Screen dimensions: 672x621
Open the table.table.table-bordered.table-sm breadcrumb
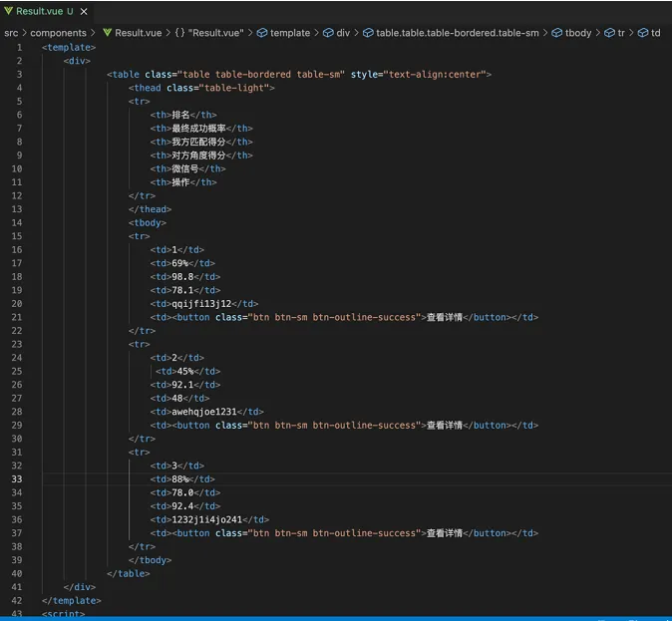[458, 33]
